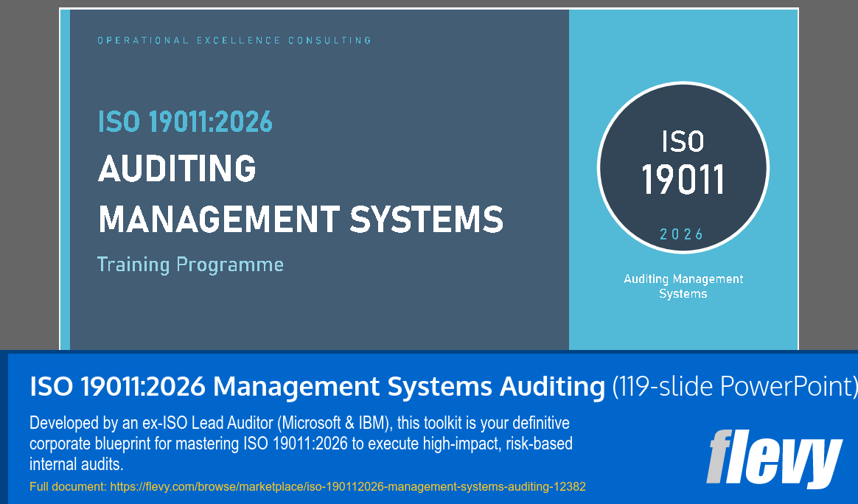Click '(119-slide PowerPoint)' text in banner
The height and width of the screenshot is (504, 858).
[x=734, y=386]
